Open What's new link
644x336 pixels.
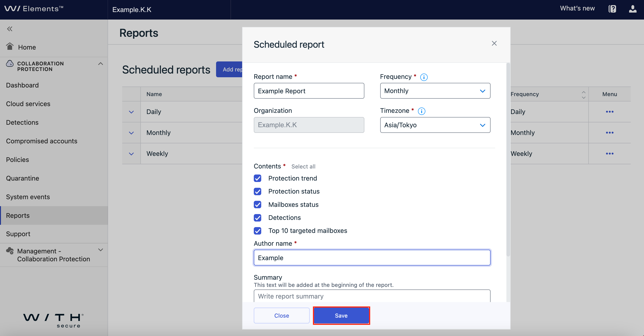point(577,9)
